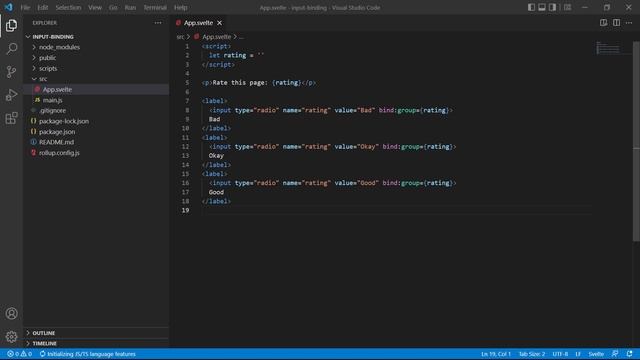Open the Run menu
This screenshot has height=360, width=640.
130,7
